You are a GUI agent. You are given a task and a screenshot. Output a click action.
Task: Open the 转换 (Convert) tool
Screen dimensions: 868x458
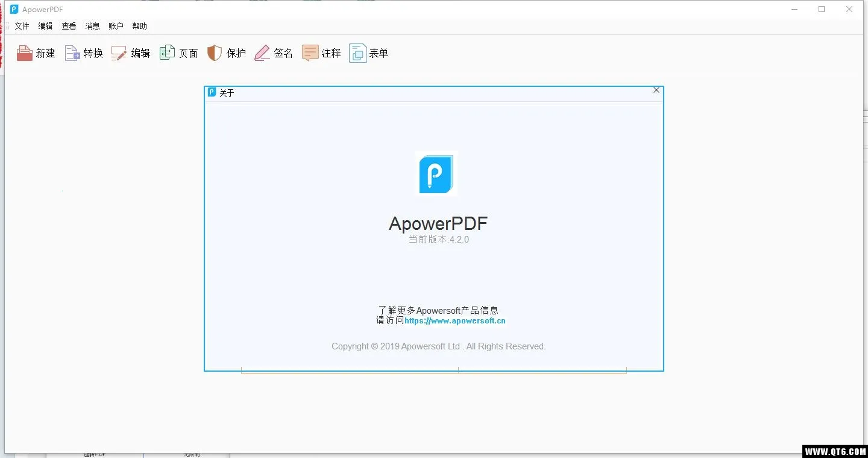point(72,53)
